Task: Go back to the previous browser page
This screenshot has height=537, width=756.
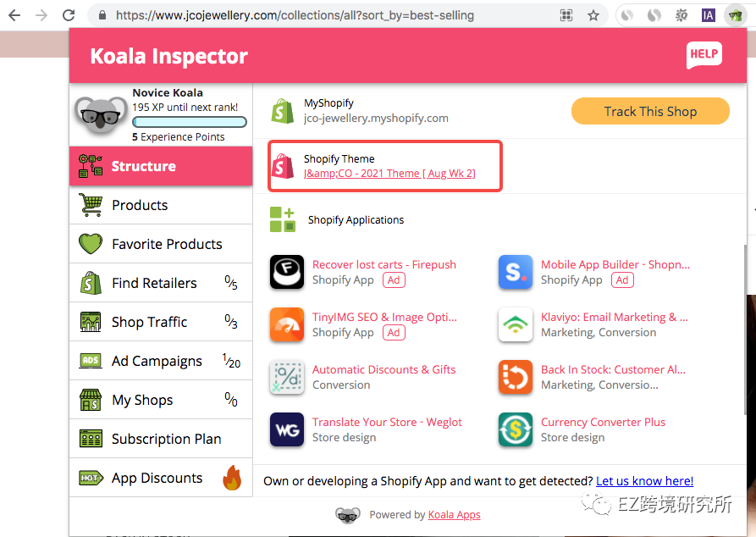Action: (x=14, y=15)
